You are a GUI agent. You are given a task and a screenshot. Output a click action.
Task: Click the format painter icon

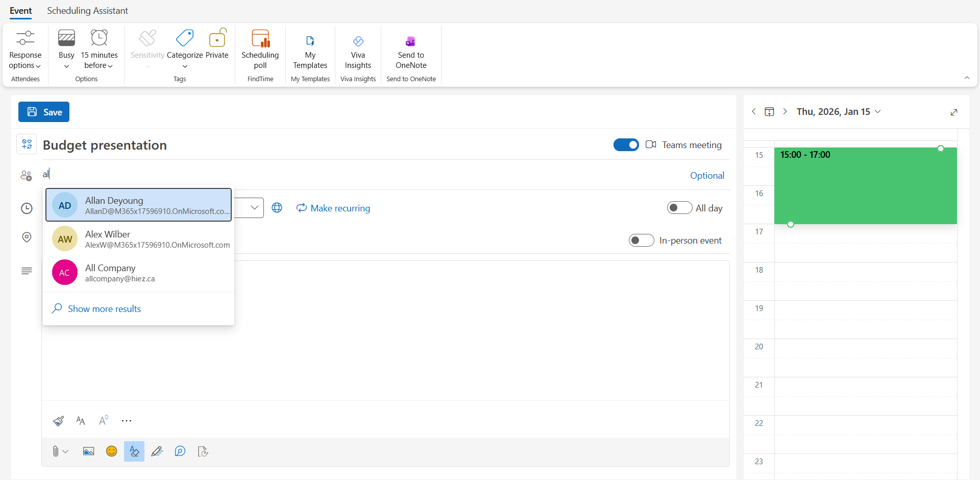(x=58, y=421)
